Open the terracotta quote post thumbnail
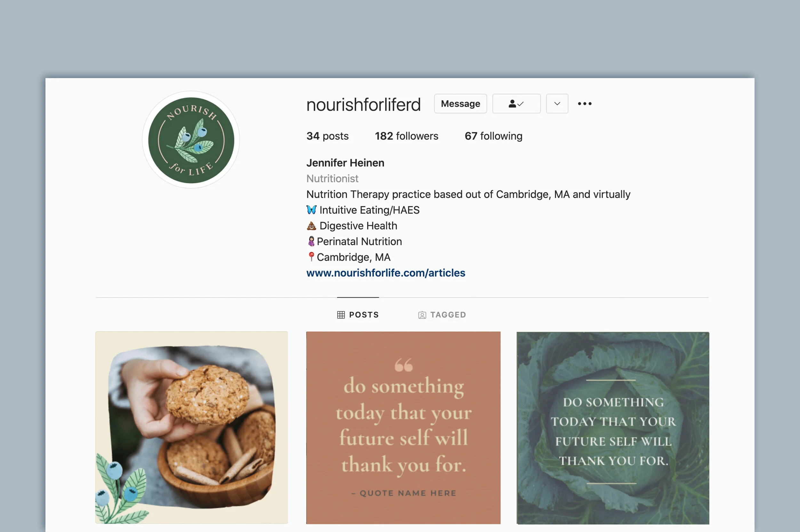 tap(403, 427)
